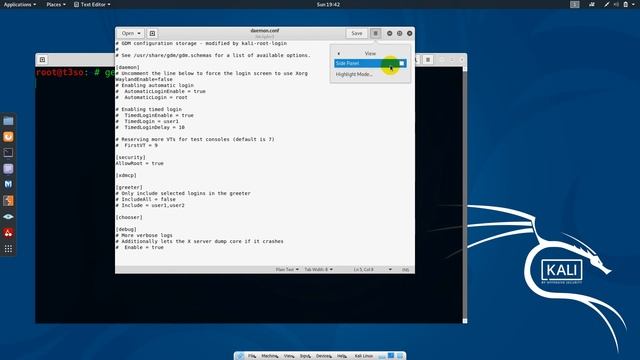Open the Highlight Mode option
Viewport: 640px width, 360px height.
[x=354, y=74]
